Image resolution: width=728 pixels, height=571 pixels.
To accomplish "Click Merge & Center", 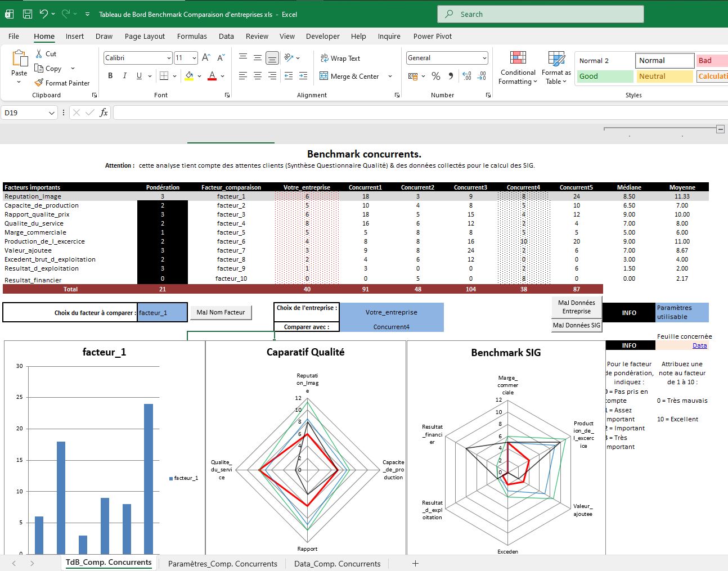I will (349, 76).
